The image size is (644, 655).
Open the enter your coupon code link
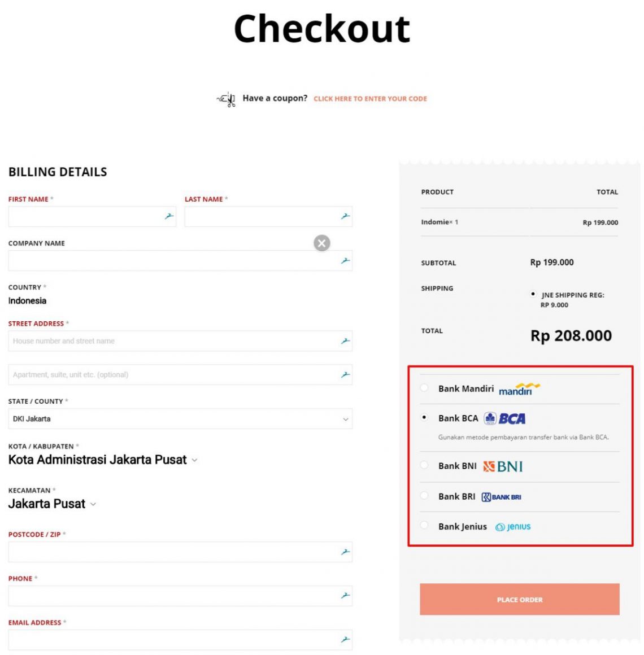click(370, 99)
